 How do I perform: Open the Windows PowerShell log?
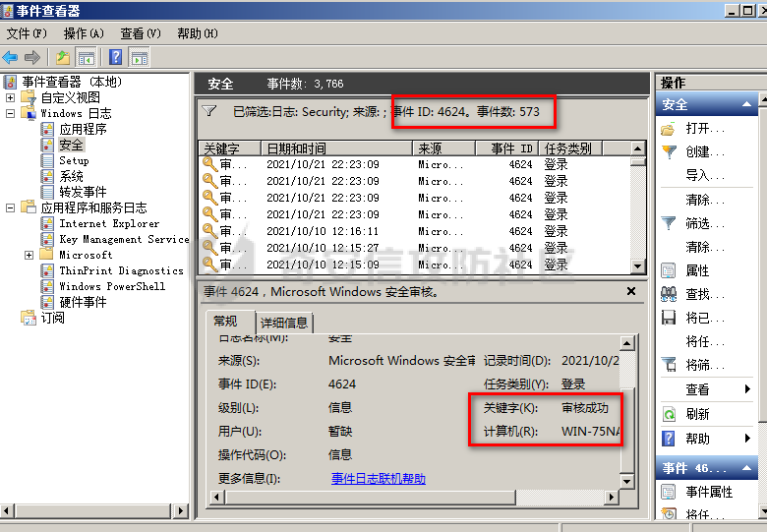point(112,286)
